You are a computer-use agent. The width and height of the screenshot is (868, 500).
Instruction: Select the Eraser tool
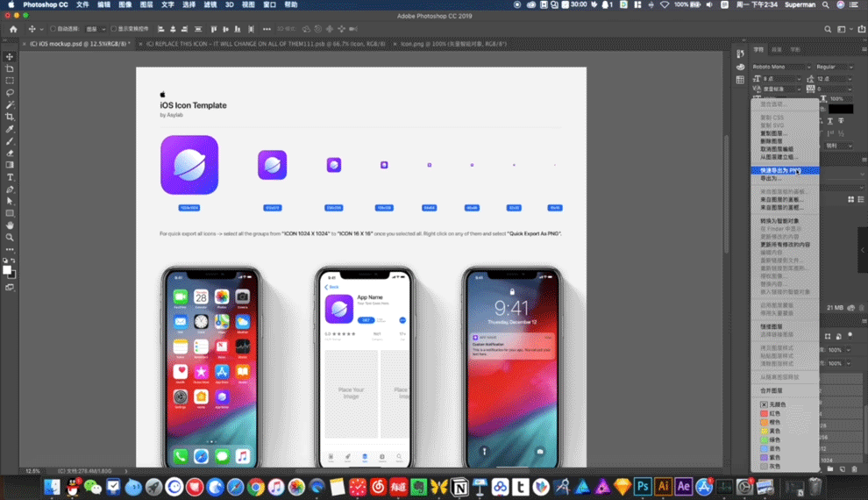point(10,153)
